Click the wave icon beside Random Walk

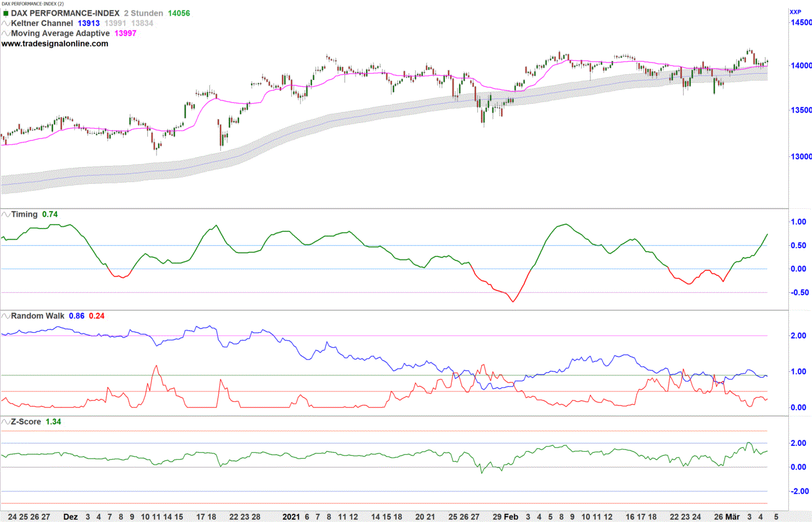(x=6, y=316)
